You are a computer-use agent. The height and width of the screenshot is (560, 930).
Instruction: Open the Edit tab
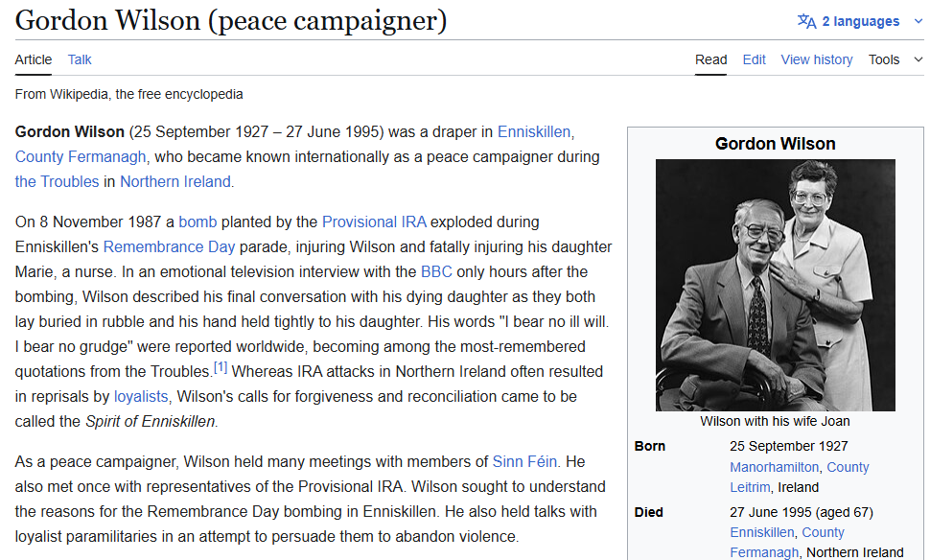754,59
